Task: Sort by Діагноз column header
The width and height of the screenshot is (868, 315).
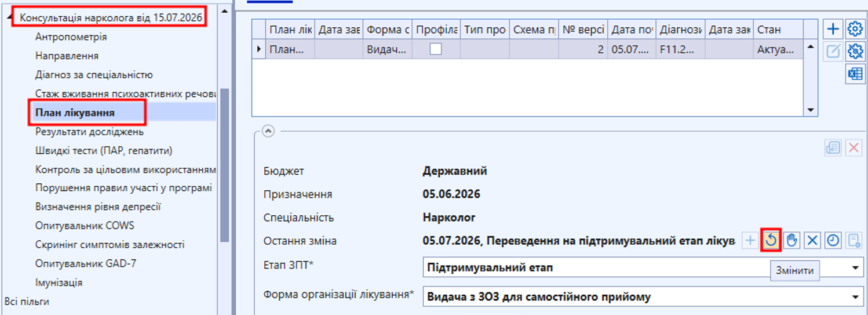Action: [x=680, y=30]
